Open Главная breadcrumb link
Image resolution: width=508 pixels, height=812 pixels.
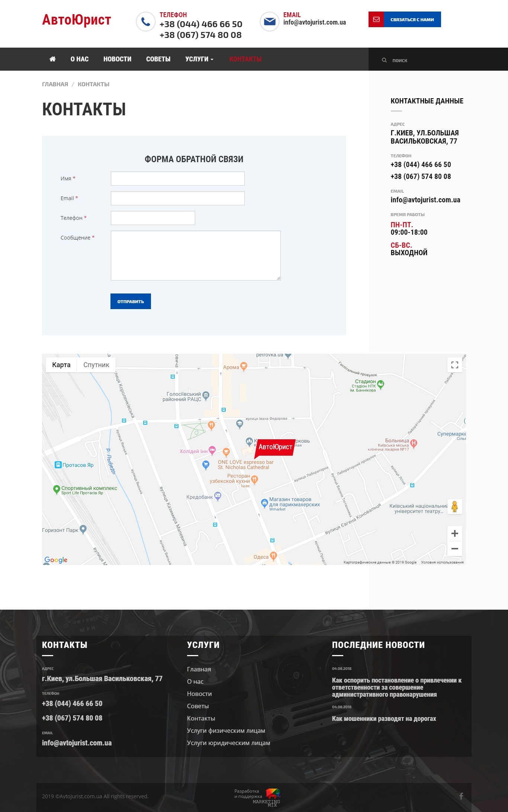coord(55,84)
